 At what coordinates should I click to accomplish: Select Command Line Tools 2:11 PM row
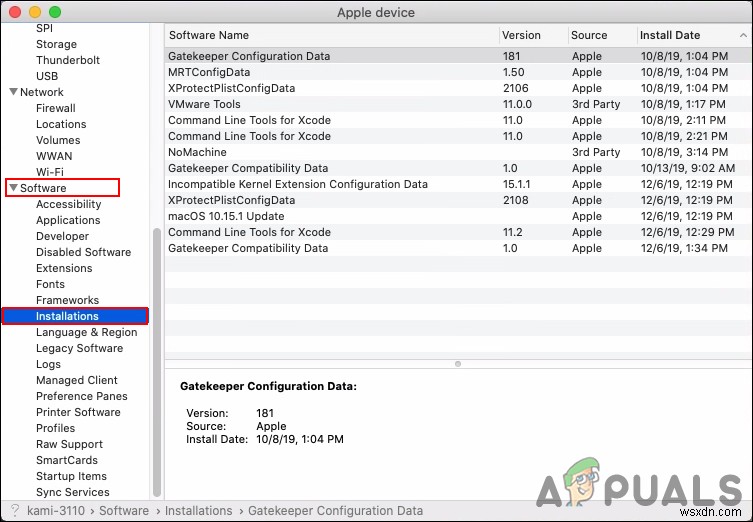[458, 120]
